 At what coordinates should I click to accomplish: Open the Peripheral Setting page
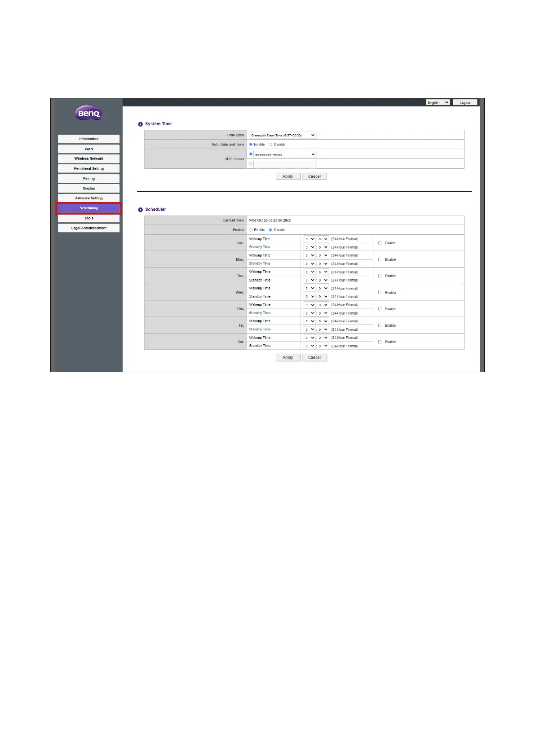(89, 168)
